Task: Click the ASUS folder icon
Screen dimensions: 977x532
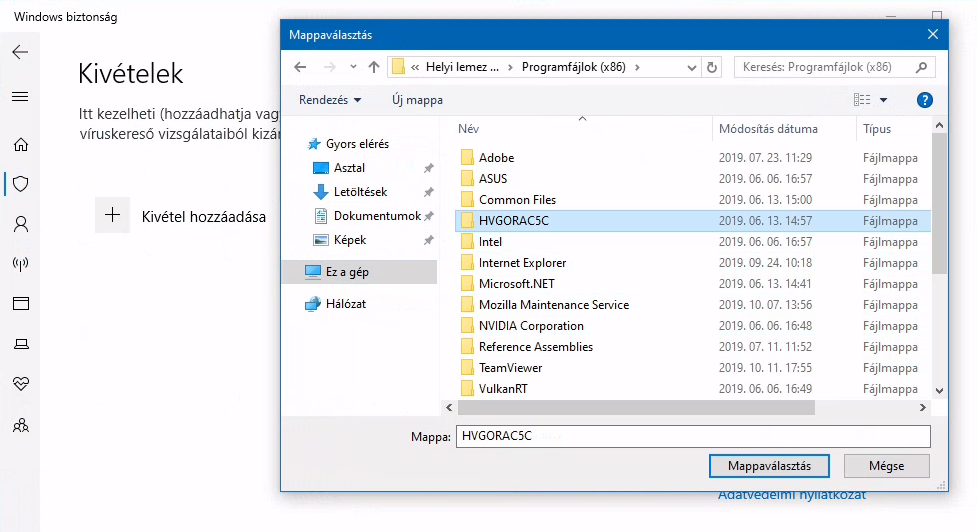Action: (467, 179)
